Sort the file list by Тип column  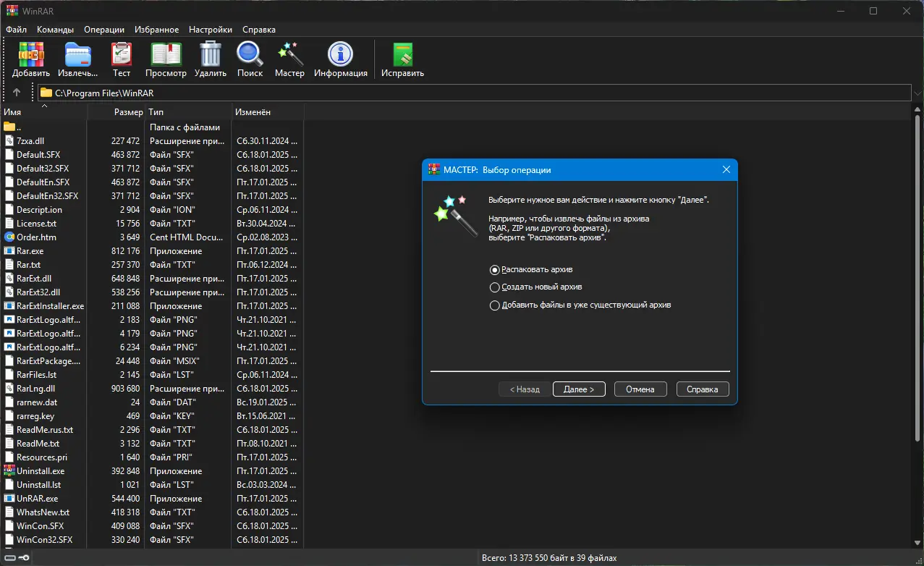(x=188, y=112)
